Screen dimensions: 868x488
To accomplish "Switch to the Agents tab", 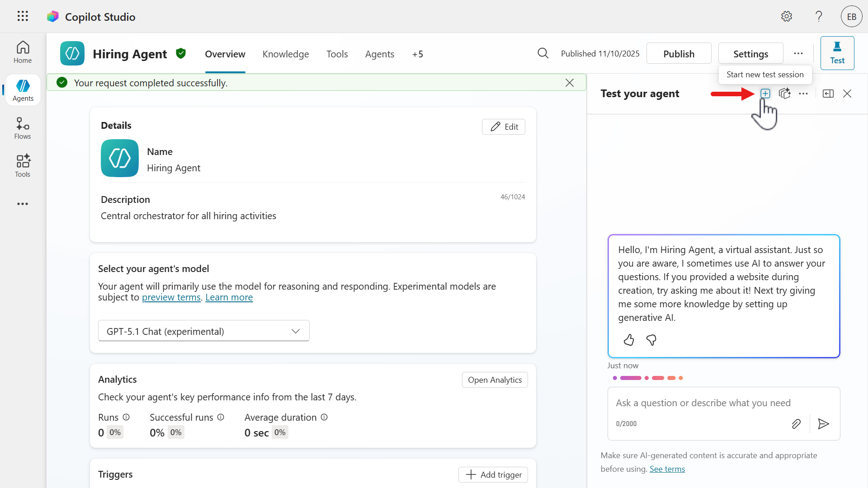I will coord(379,54).
